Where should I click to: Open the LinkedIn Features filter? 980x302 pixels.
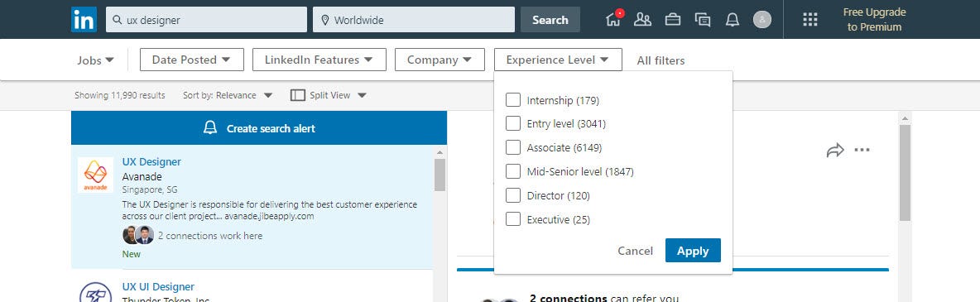pyautogui.click(x=319, y=60)
